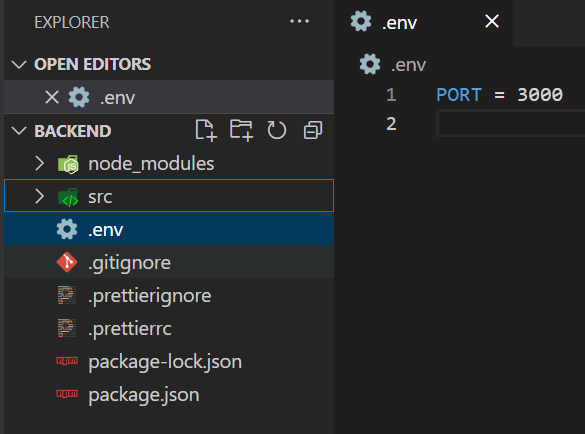Collapse the BACKEND folder section

19,131
